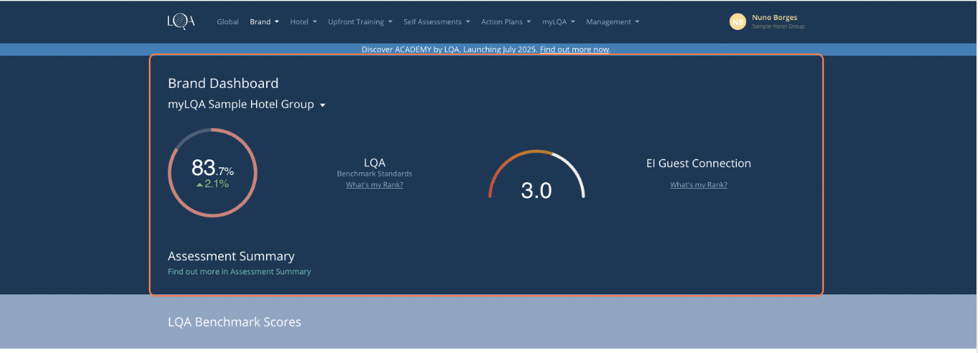The image size is (980, 353).
Task: Expand the Hotel dropdown menu
Action: click(x=303, y=22)
